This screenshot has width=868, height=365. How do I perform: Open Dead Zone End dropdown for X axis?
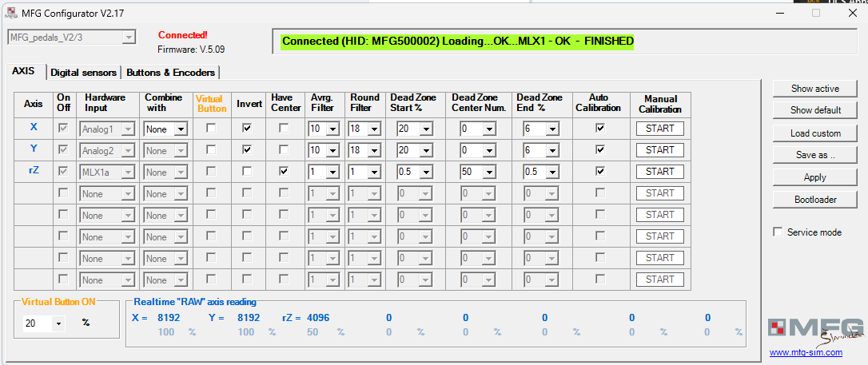coord(552,129)
